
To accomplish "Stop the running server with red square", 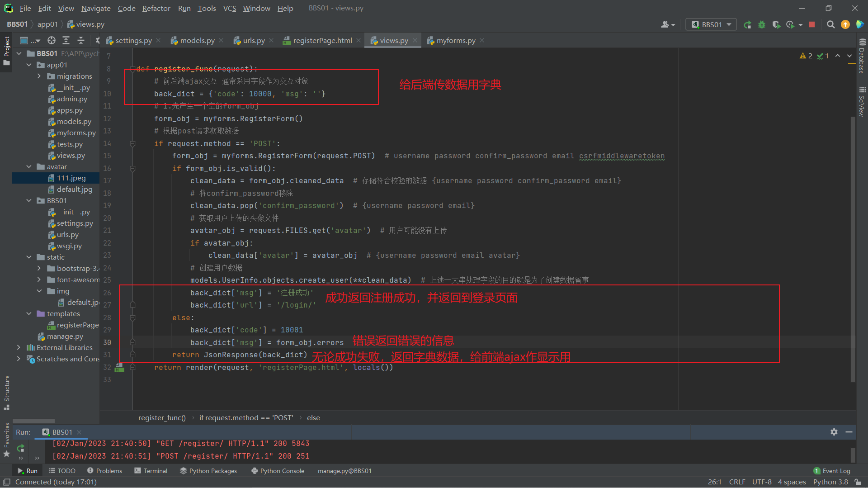I will coord(812,25).
